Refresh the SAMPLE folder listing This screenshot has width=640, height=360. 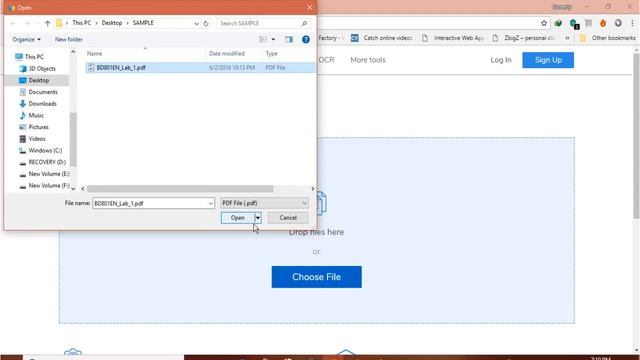(206, 23)
